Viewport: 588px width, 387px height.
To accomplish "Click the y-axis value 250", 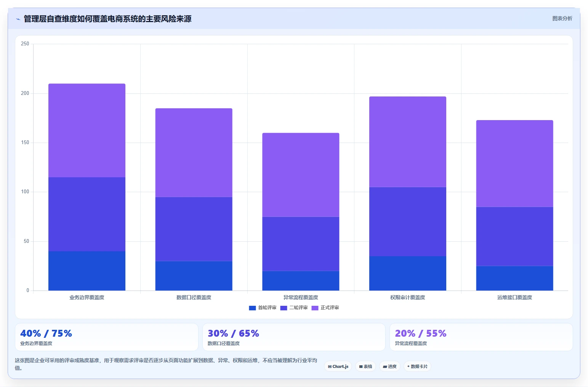I will tap(25, 44).
